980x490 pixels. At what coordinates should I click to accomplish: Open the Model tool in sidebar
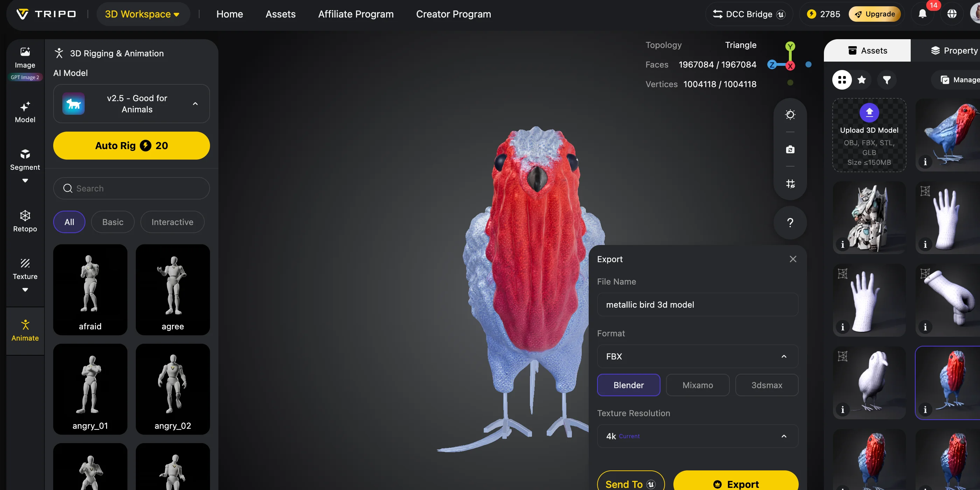tap(25, 112)
